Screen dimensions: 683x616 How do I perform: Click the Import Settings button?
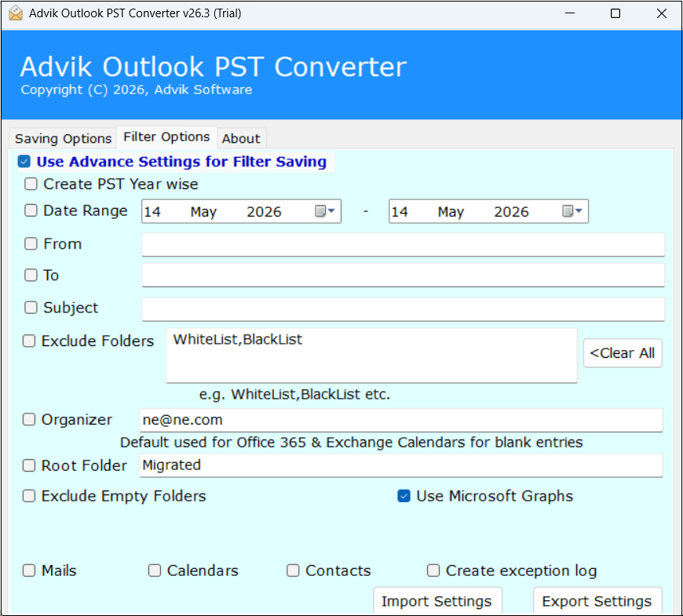[437, 601]
